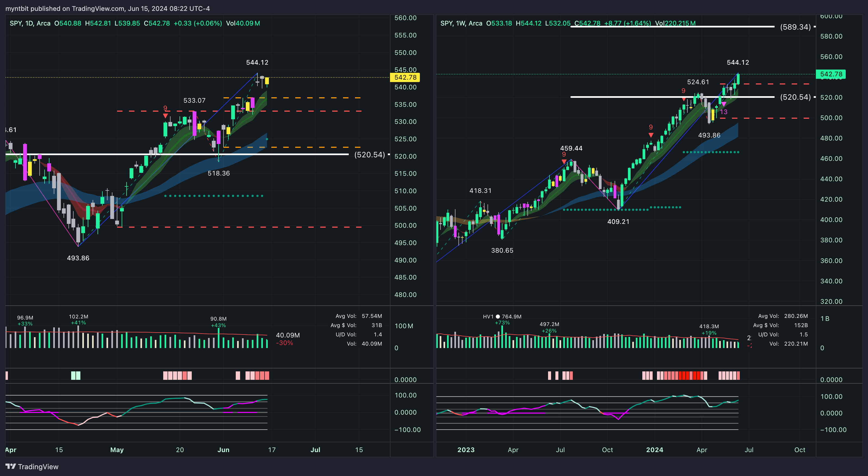Click the TradingView logo at bottom left

32,466
